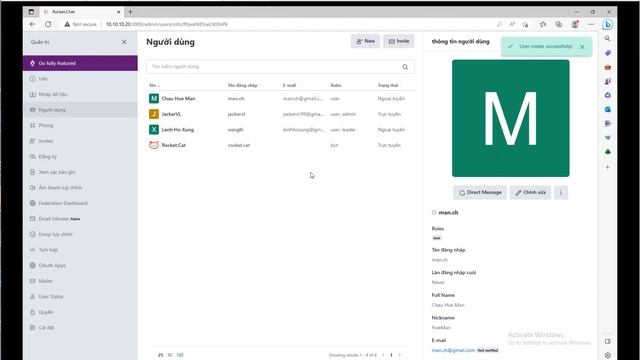Close the Quản trị admin sidebar

pos(124,42)
